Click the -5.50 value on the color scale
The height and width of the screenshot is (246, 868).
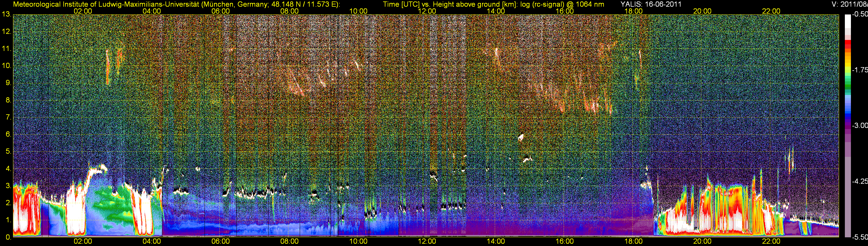coord(860,237)
